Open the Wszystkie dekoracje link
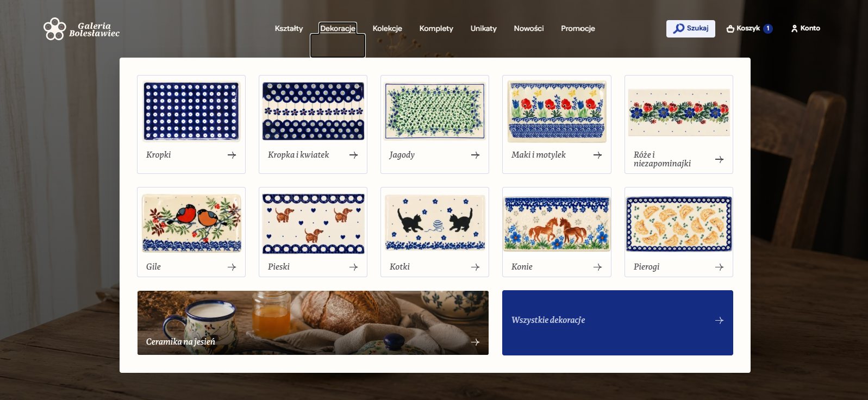Screen dimensions: 868x400 pyautogui.click(x=617, y=323)
